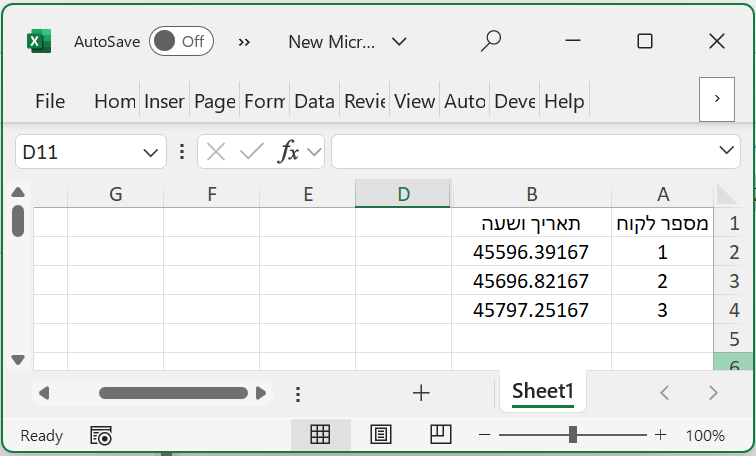Add a new sheet with plus icon
Image resolution: width=756 pixels, height=456 pixels.
pos(421,393)
